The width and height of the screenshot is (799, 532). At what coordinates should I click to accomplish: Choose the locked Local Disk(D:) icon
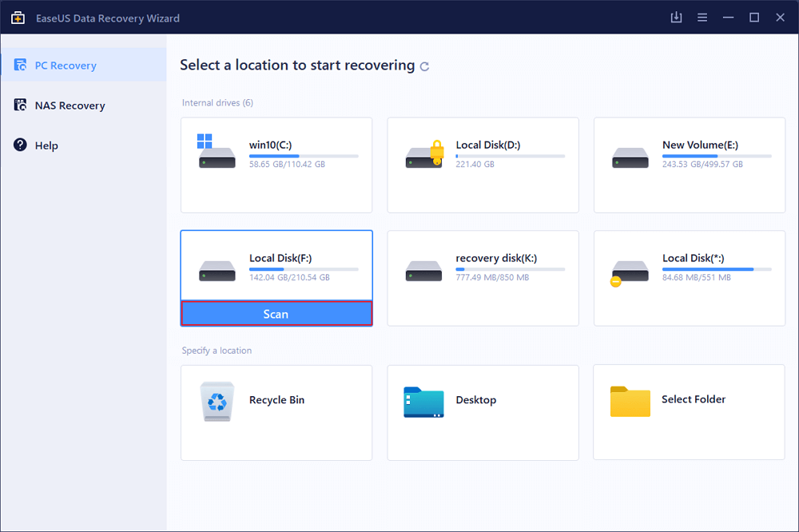[x=423, y=153]
